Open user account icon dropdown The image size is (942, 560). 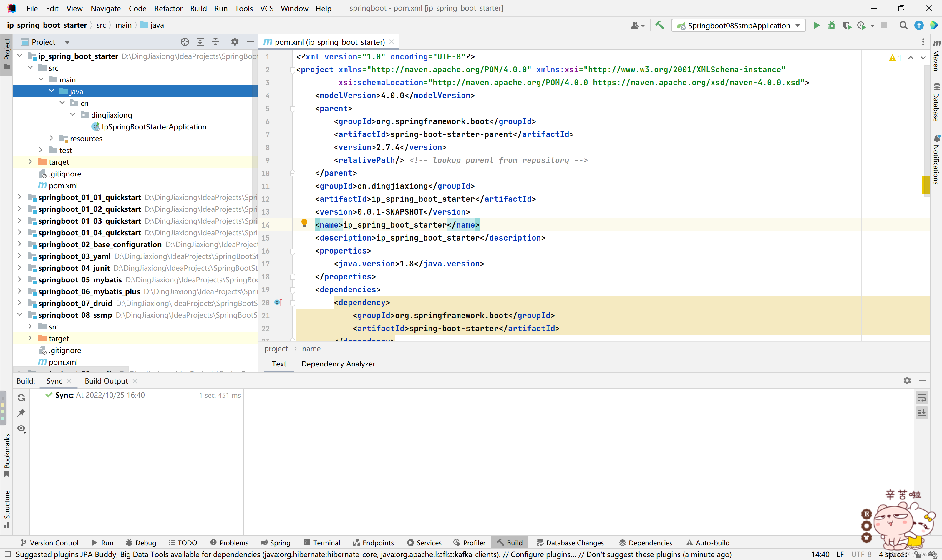(638, 25)
